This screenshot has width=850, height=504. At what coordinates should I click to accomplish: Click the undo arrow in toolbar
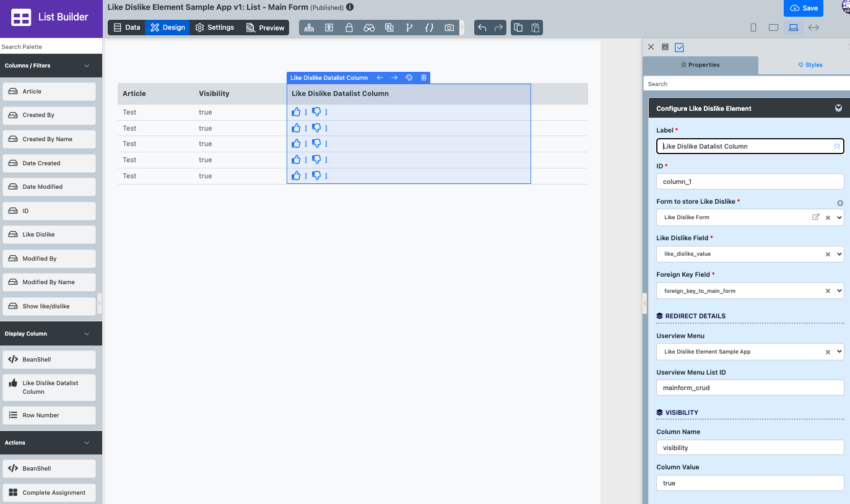tap(482, 28)
